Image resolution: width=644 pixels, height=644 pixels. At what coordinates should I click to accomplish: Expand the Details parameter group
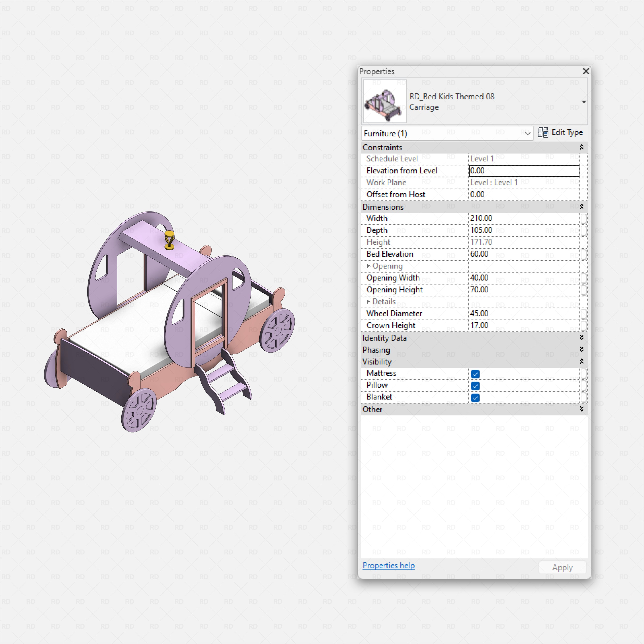click(x=369, y=301)
